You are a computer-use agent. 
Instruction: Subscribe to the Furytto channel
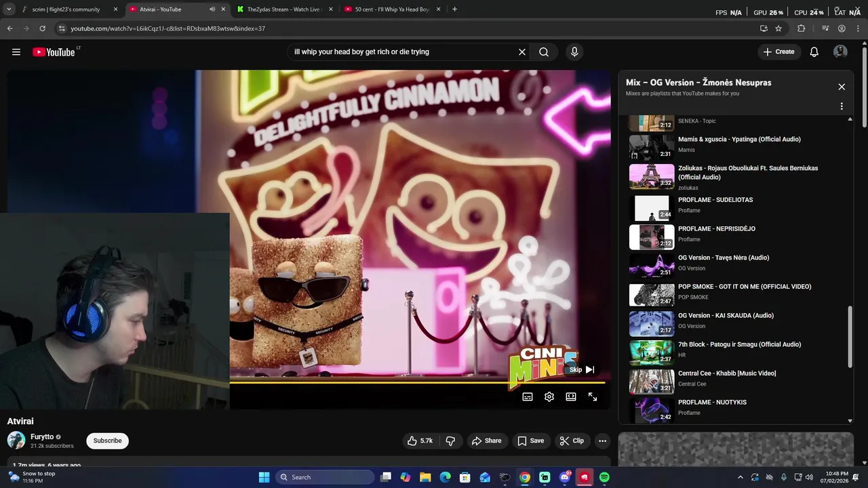point(107,441)
